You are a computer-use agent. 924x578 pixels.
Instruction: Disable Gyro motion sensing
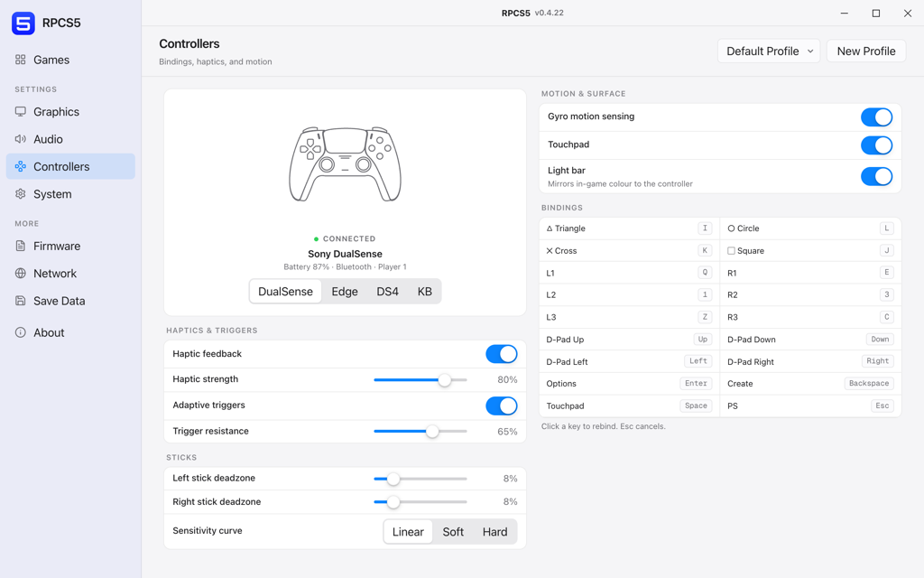(876, 117)
